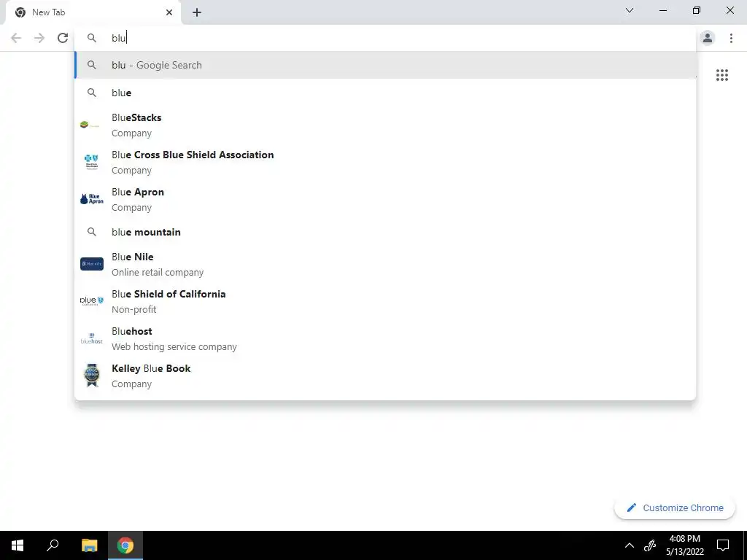The width and height of the screenshot is (747, 560).
Task: Select the New Tab tab
Action: pyautogui.click(x=93, y=13)
